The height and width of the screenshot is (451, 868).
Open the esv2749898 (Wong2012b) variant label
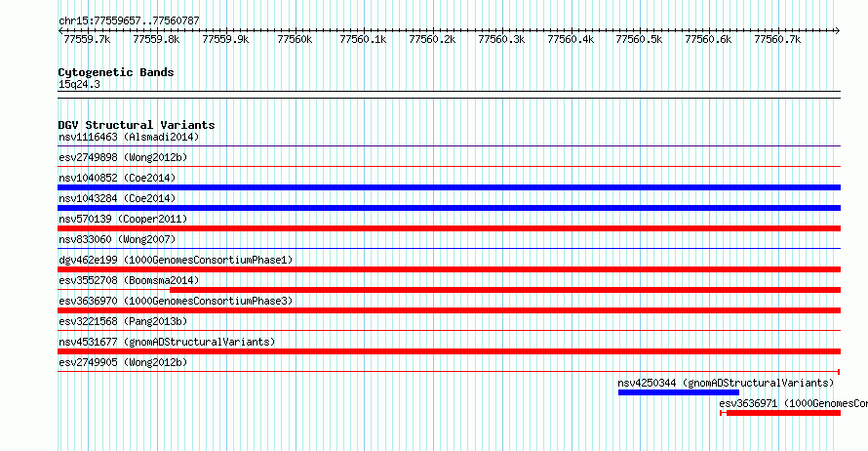coord(123,157)
